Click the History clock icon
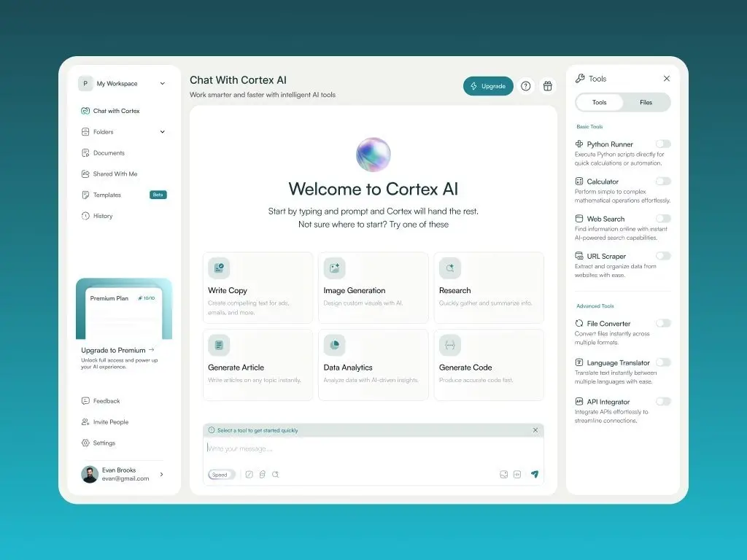This screenshot has height=560, width=747. 85,216
